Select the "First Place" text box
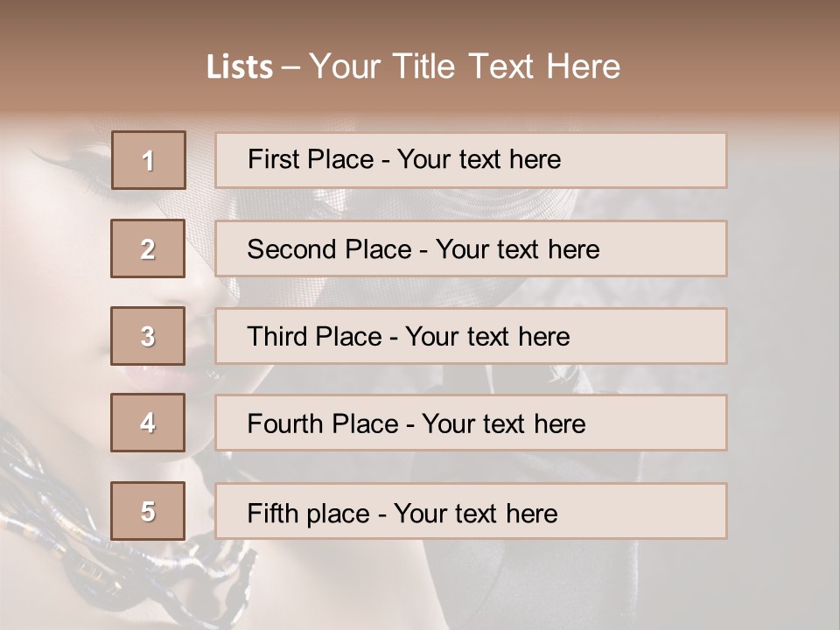Image resolution: width=840 pixels, height=630 pixels. 471,160
